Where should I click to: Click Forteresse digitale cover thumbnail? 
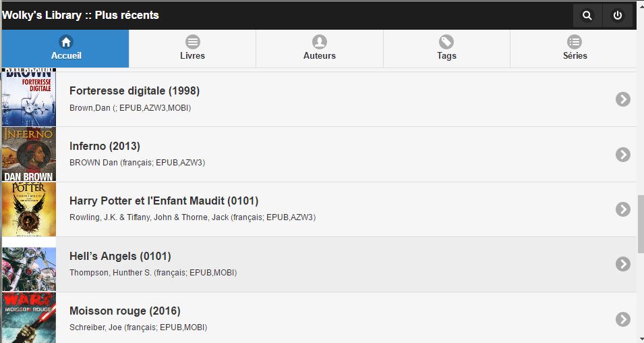[x=29, y=99]
